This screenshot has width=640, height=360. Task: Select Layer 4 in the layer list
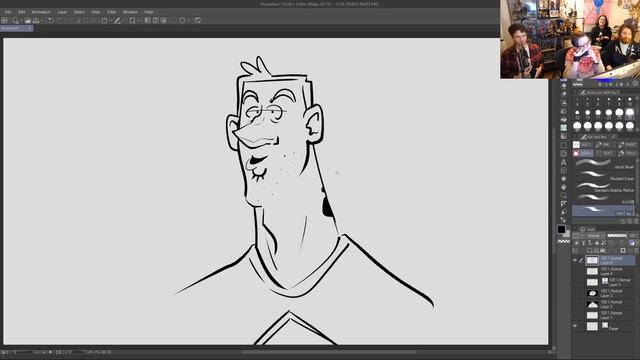click(x=610, y=271)
